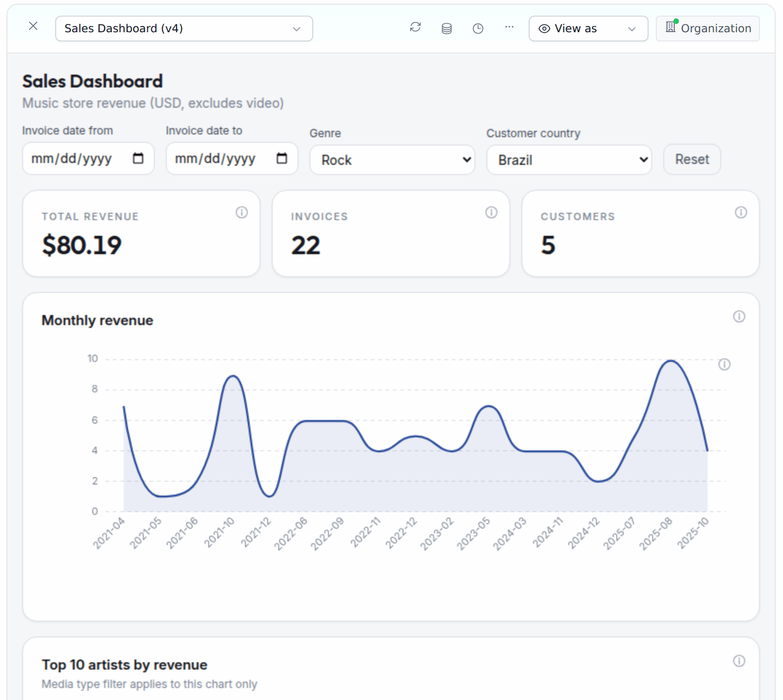Click the 2024-12 axis label

coord(584,533)
